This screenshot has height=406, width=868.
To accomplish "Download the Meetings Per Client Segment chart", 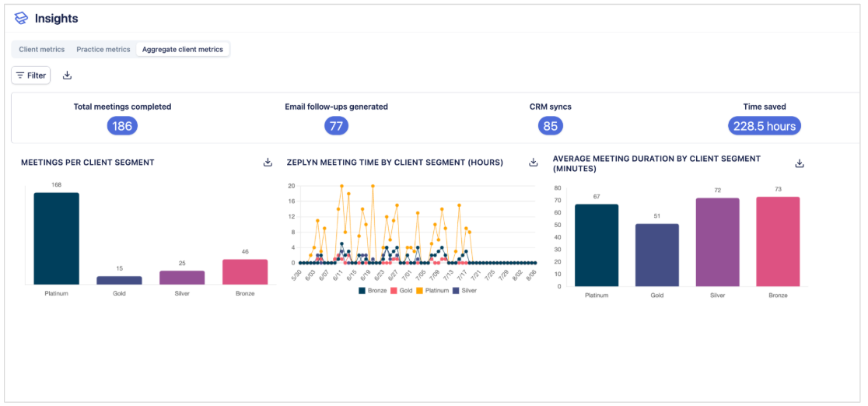I will pos(268,163).
